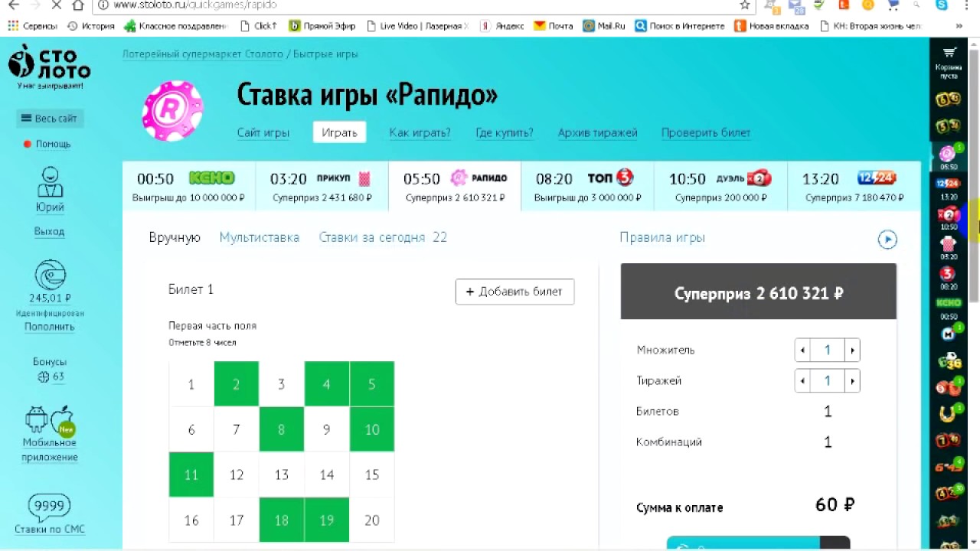Viewport: 980px width, 551px height.
Task: Click Пополнить balance link
Action: pyautogui.click(x=49, y=327)
